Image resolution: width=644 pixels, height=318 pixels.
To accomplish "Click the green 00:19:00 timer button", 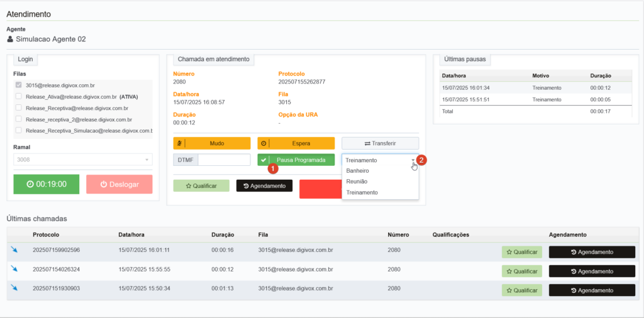I will coord(47,184).
